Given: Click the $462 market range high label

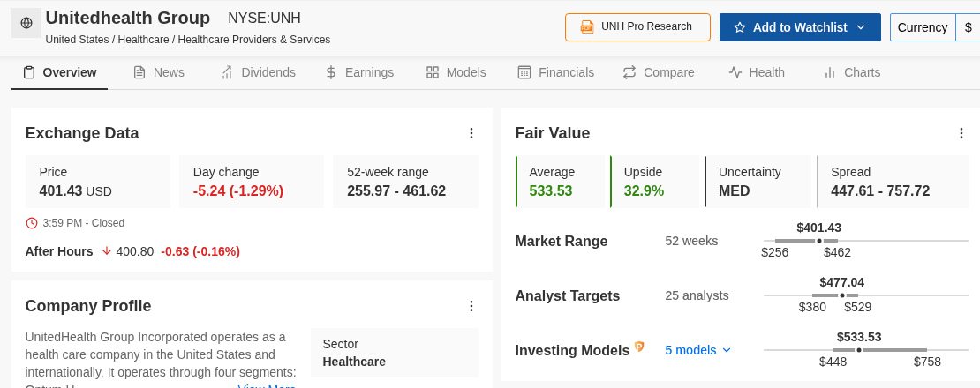Looking at the screenshot, I should coord(838,252).
